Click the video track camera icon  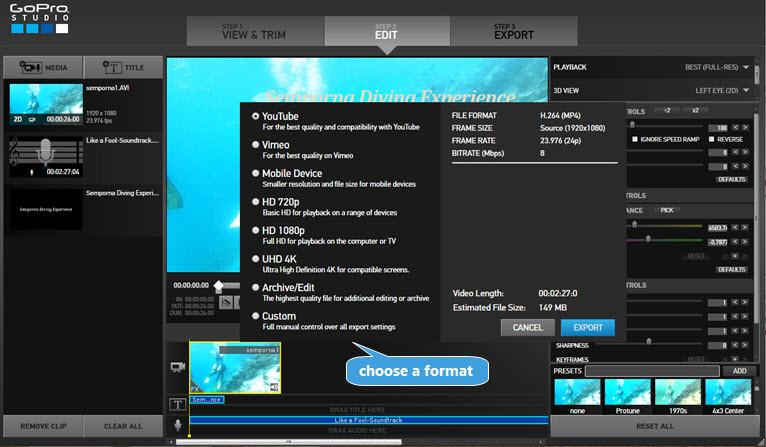tap(177, 367)
